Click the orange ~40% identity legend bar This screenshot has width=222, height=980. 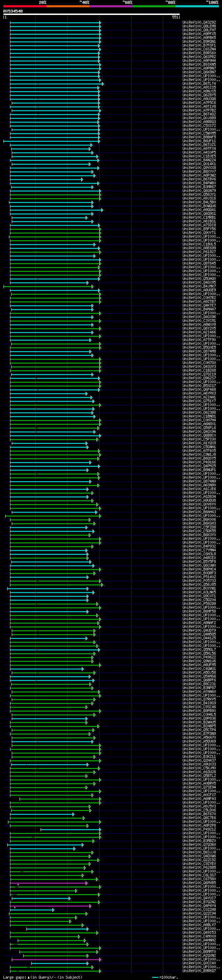(x=68, y=6)
